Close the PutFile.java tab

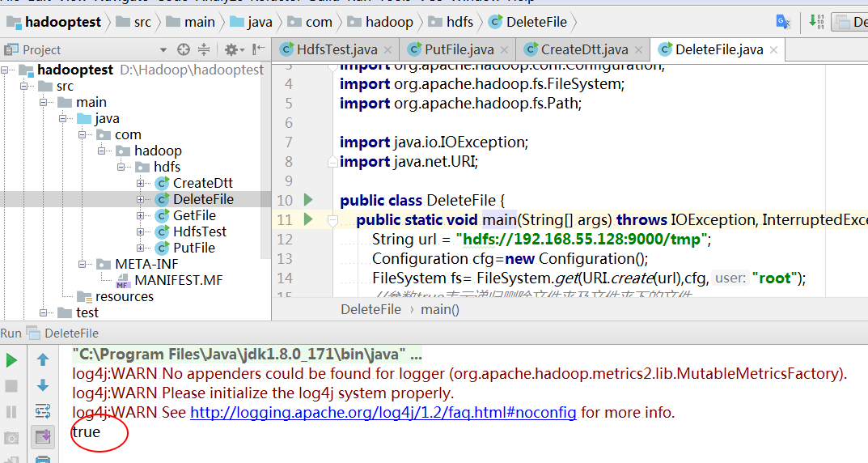coord(504,50)
